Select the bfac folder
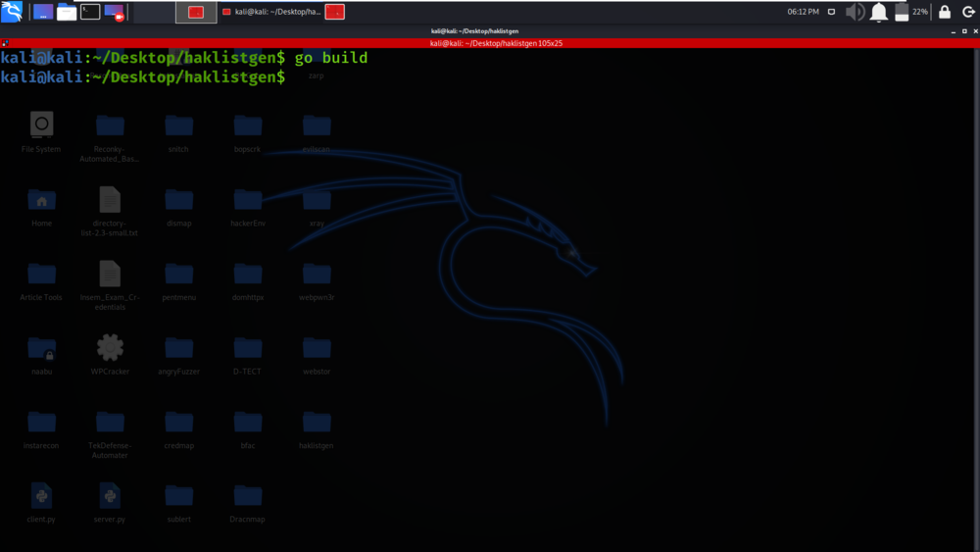 (x=248, y=430)
